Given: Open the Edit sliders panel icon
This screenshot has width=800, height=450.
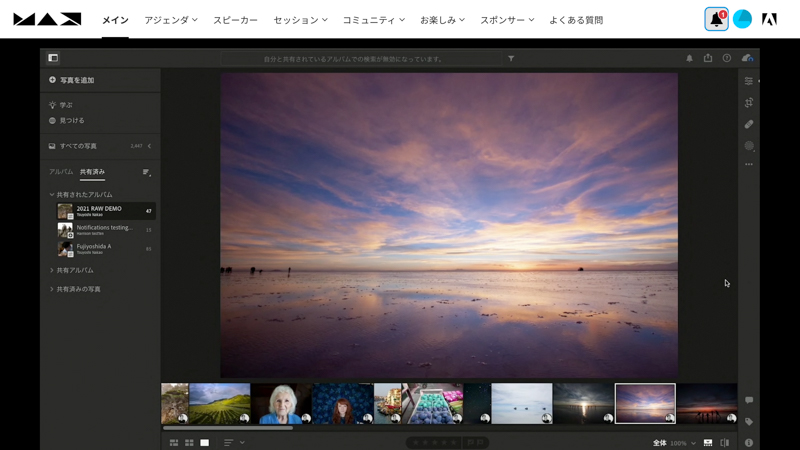Looking at the screenshot, I should click(748, 81).
